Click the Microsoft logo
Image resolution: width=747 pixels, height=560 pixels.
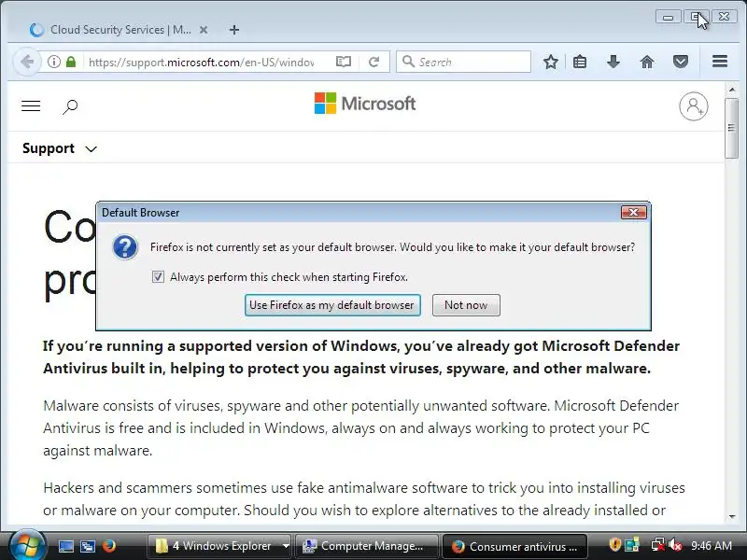(365, 104)
